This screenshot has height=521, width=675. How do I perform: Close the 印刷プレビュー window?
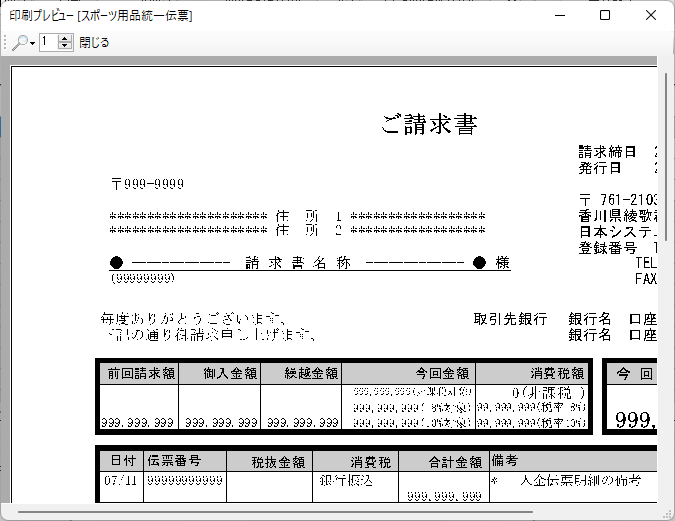point(651,15)
